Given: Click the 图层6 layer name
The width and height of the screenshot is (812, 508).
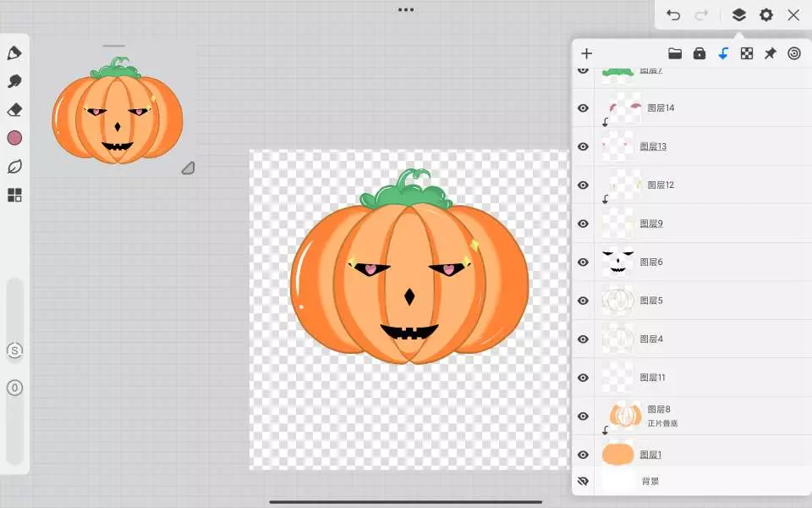Looking at the screenshot, I should (x=651, y=262).
